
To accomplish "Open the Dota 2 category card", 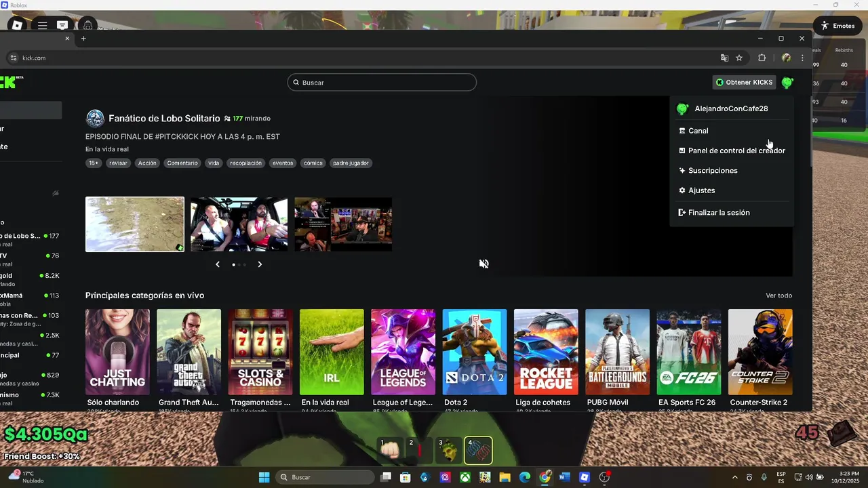I will tap(475, 352).
